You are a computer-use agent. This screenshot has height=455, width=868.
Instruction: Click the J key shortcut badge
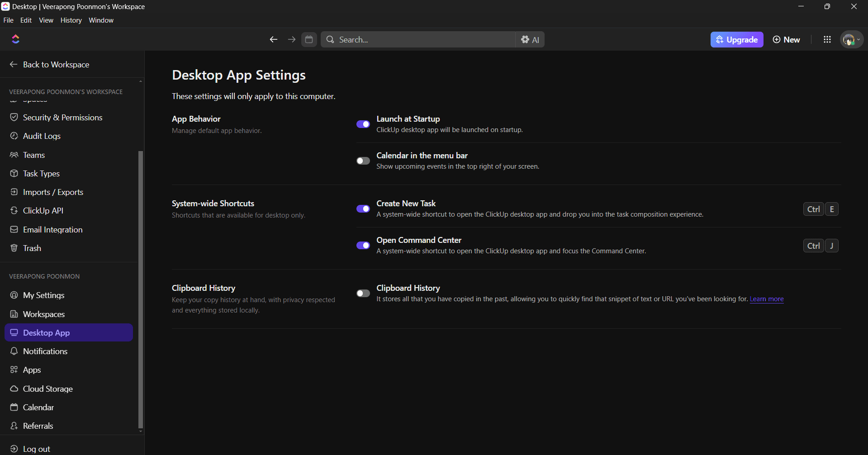832,246
